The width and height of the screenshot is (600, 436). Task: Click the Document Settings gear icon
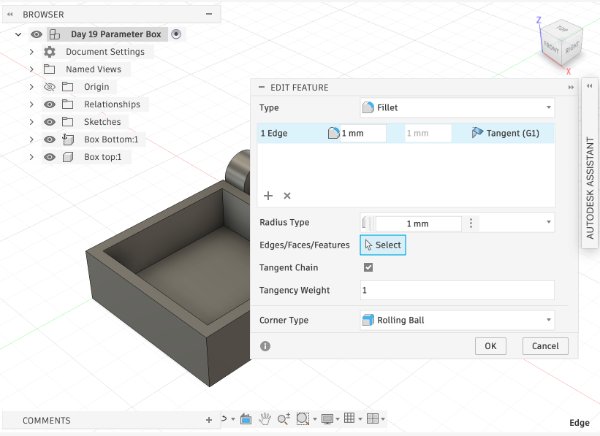49,52
